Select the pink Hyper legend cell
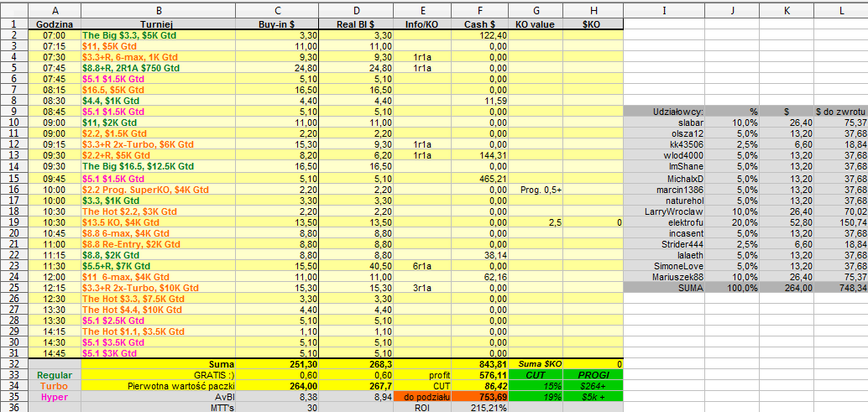Image resolution: width=868 pixels, height=412 pixels. click(55, 396)
